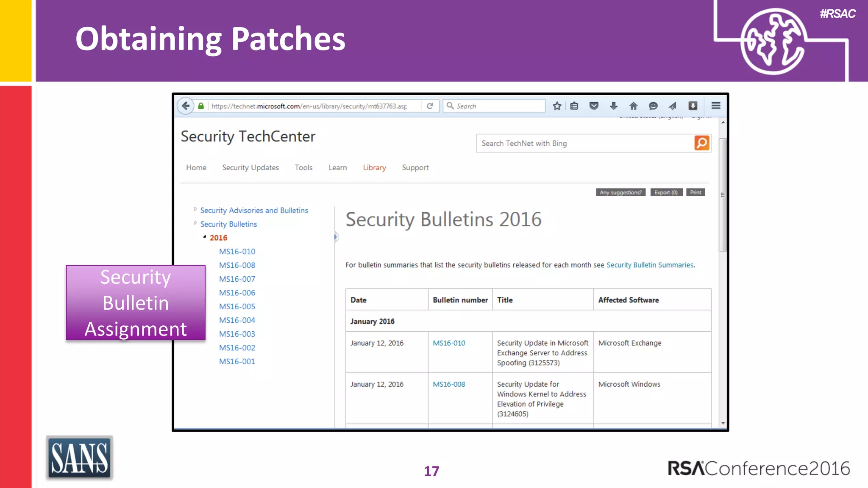This screenshot has height=488, width=868.
Task: Open Security Advisories and Bulletins link
Action: click(254, 211)
